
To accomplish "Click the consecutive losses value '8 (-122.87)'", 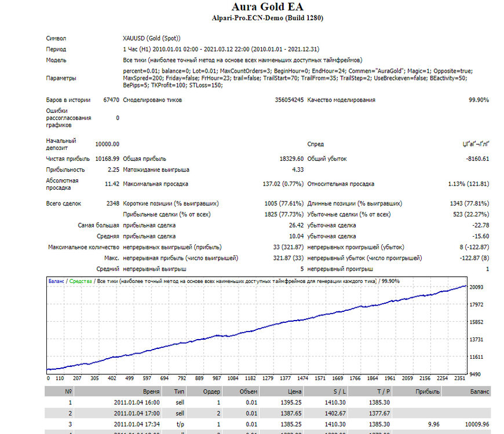I will 474,247.
